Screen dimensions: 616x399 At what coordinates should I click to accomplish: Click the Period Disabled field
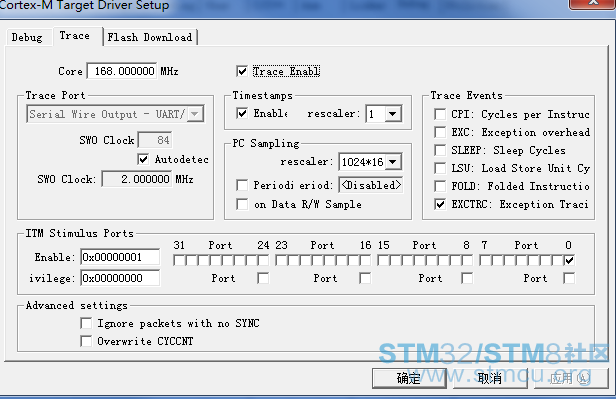[x=371, y=185]
